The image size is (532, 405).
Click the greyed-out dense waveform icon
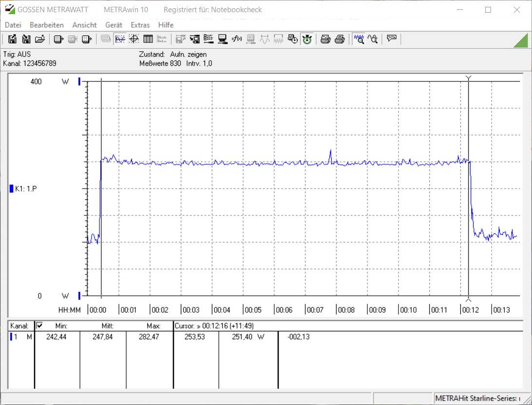(279, 39)
